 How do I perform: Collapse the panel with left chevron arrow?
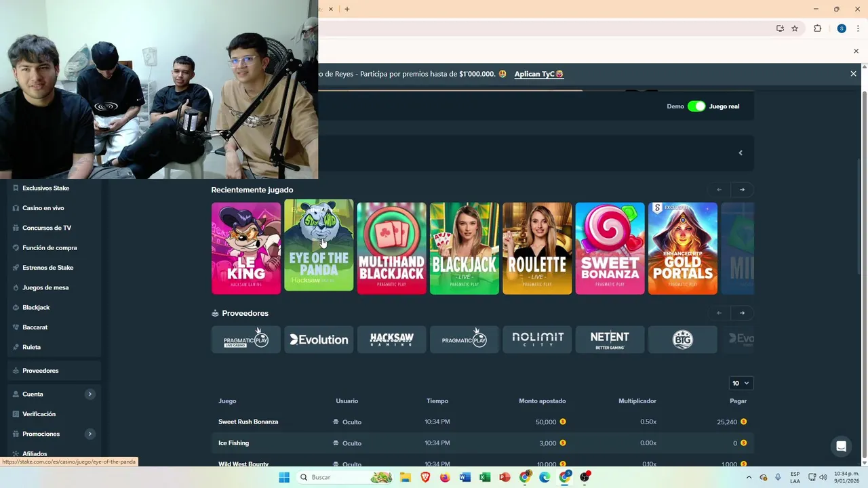coord(741,152)
